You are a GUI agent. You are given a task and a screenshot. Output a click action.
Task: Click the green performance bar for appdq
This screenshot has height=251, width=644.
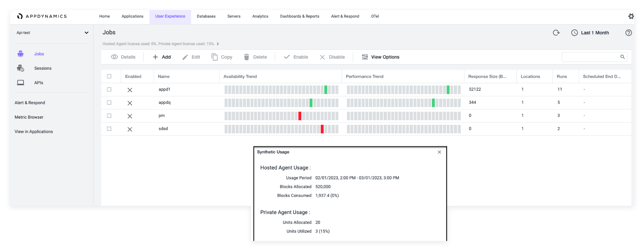tap(433, 103)
